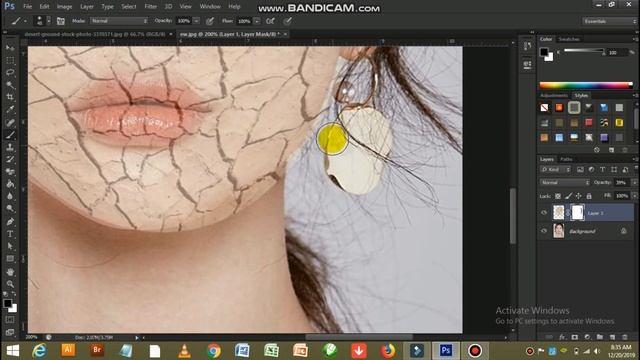Create a new layer in the Layers panel
Screen dimensions: 640x360
pyautogui.click(x=612, y=337)
